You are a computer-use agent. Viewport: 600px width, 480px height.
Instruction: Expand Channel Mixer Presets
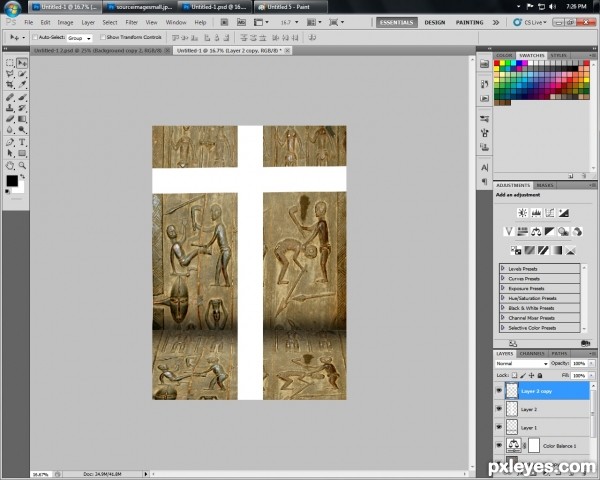pyautogui.click(x=503, y=318)
